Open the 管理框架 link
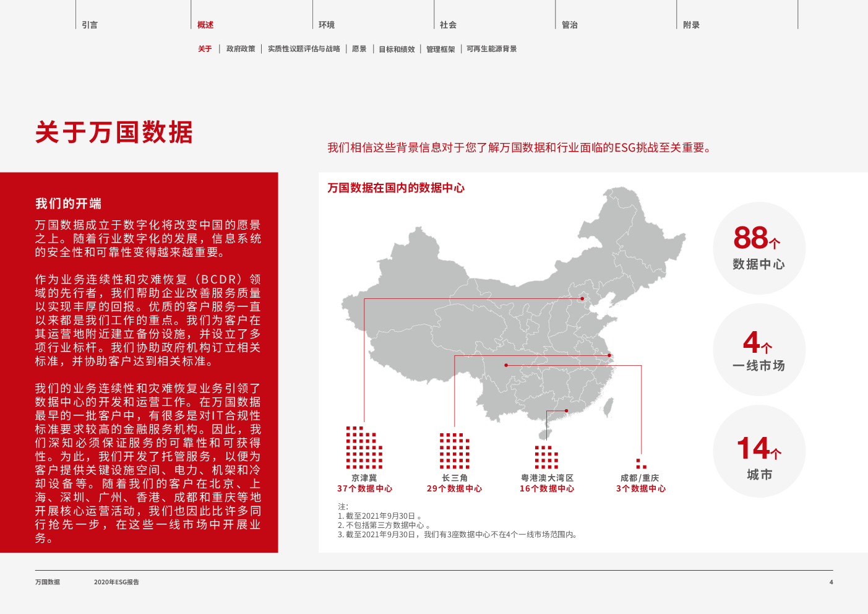 click(440, 49)
